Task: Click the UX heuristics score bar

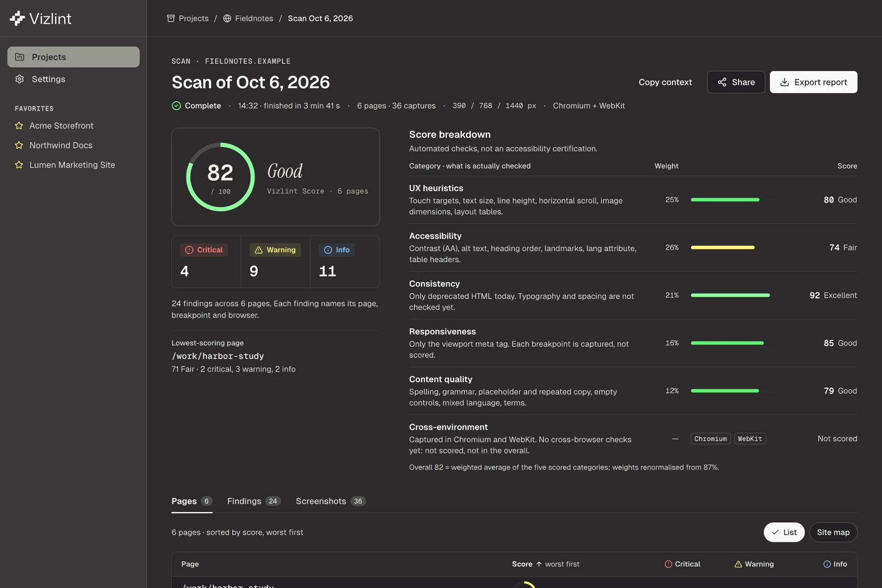Action: click(725, 200)
